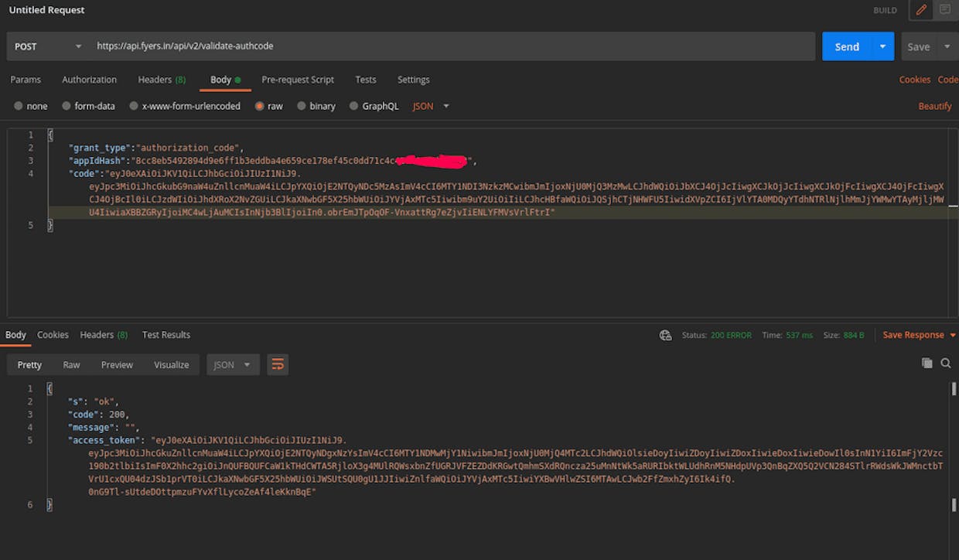Select the response Body tab
Image resolution: width=959 pixels, height=560 pixels.
[x=15, y=335]
